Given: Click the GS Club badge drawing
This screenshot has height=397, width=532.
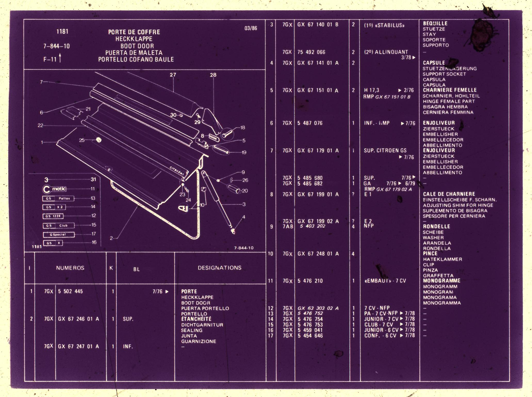Looking at the screenshot, I should click(x=59, y=226).
